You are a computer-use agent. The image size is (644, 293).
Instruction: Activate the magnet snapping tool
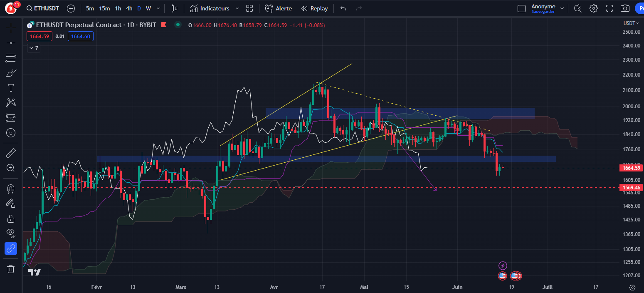10,188
